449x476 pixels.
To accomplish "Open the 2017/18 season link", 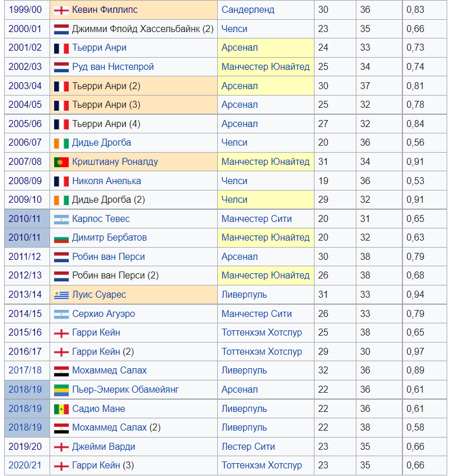I will coord(25,371).
